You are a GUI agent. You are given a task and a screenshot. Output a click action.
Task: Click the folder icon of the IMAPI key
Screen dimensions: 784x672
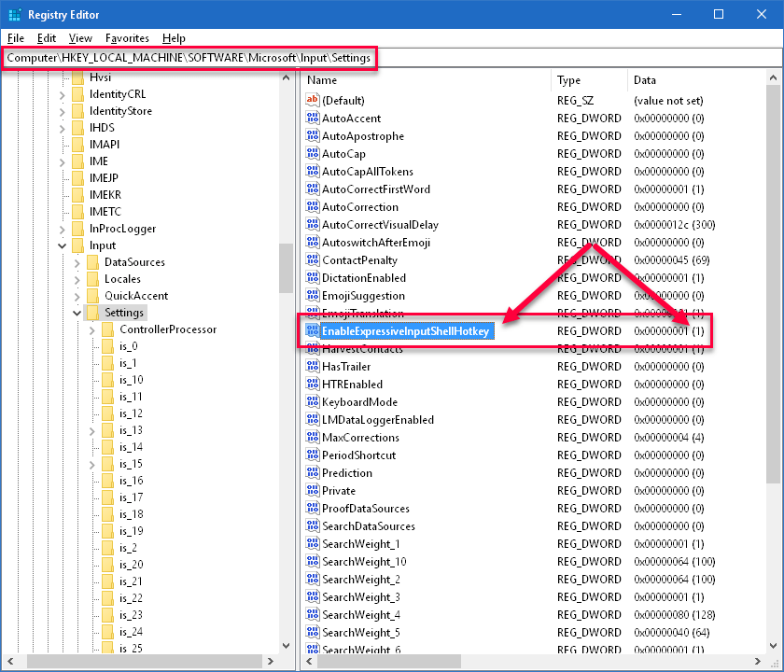77,145
